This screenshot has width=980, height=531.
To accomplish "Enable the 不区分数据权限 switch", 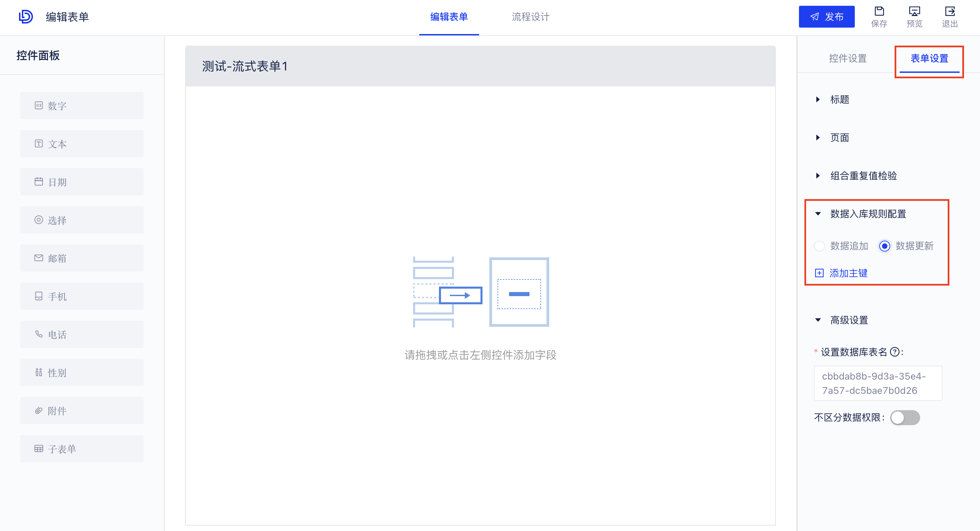I will [x=905, y=418].
